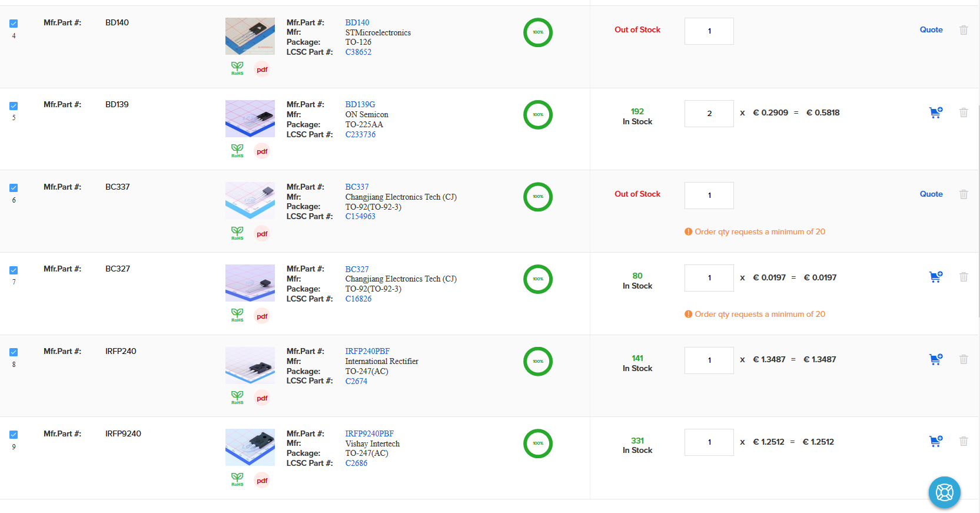Viewport: 980px width, 513px height.
Task: Open pdf datasheet for IRFP240PBF
Action: pos(262,398)
